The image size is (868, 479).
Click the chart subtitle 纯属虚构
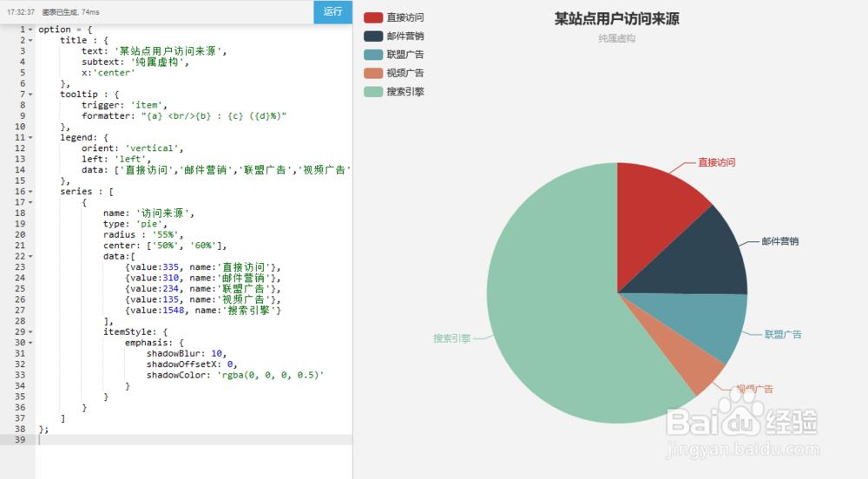click(x=616, y=39)
